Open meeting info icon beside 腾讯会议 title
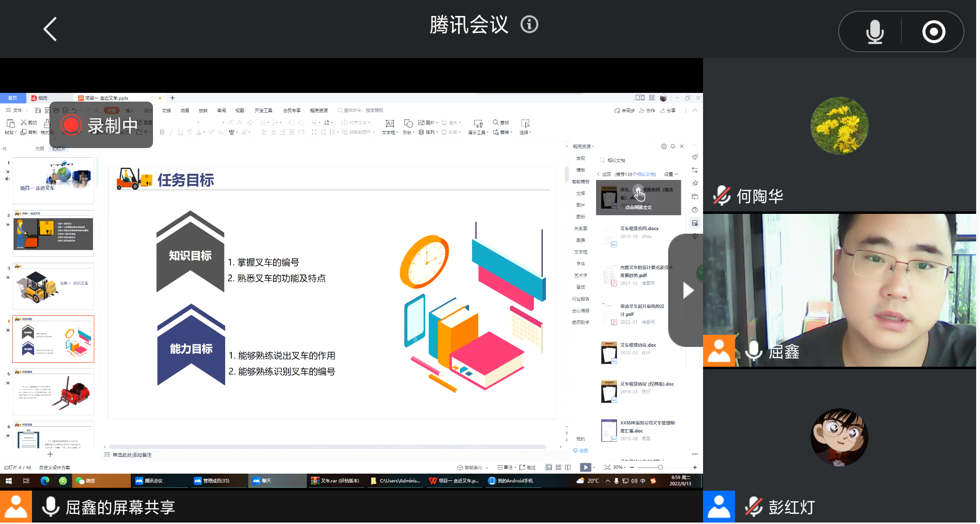The width and height of the screenshot is (980, 524). [529, 24]
